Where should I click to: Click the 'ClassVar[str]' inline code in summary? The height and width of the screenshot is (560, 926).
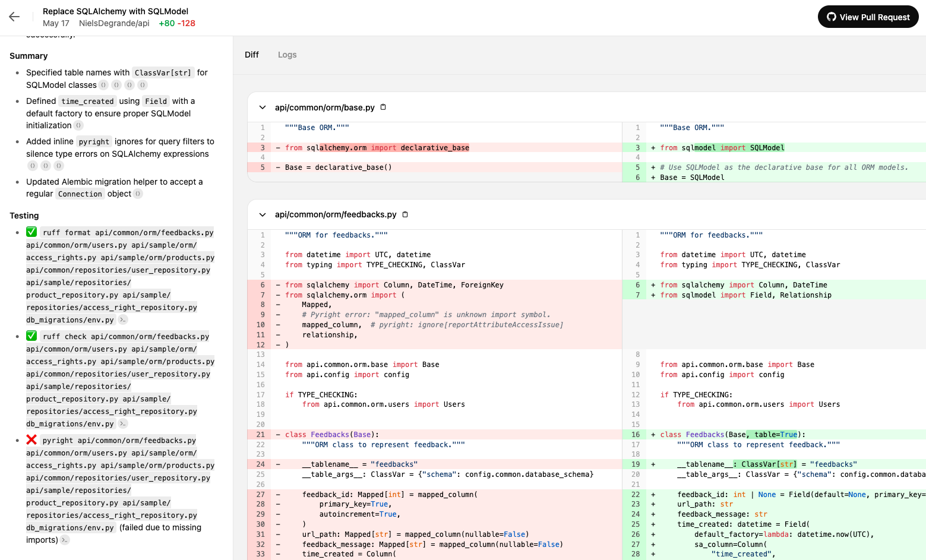(163, 72)
